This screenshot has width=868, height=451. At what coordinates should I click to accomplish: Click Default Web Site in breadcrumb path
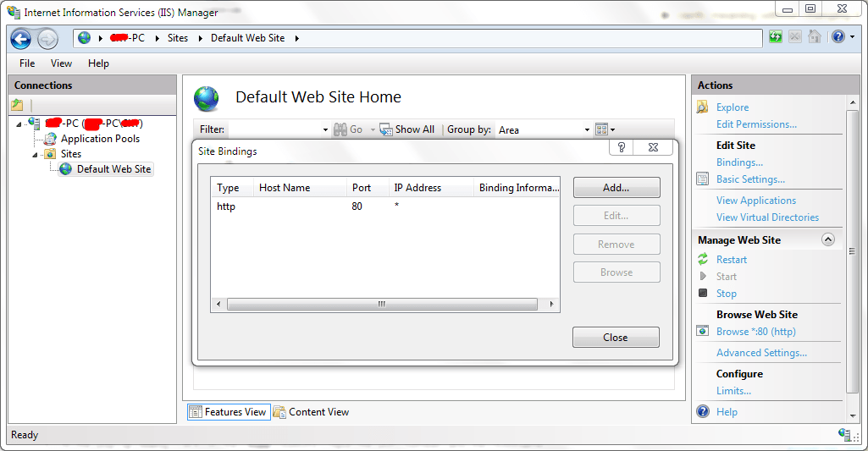(x=247, y=38)
